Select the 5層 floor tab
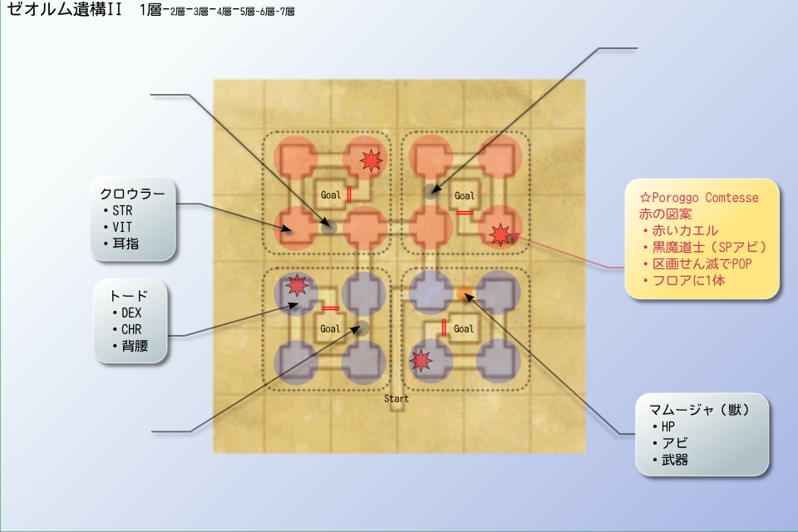The width and height of the screenshot is (798, 532). (x=246, y=12)
